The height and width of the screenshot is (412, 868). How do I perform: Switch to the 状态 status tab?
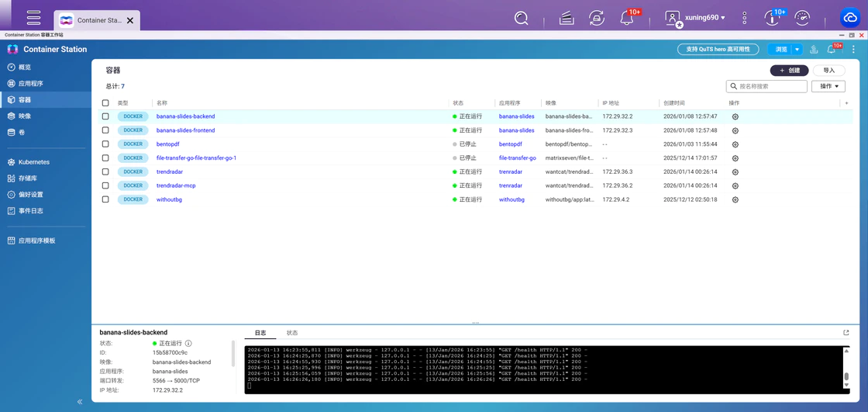tap(291, 333)
